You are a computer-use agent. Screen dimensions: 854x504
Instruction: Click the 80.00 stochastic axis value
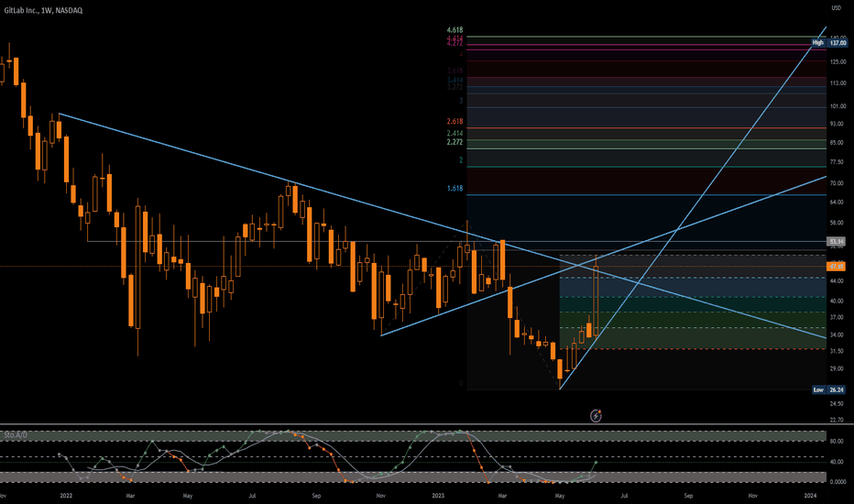point(838,442)
